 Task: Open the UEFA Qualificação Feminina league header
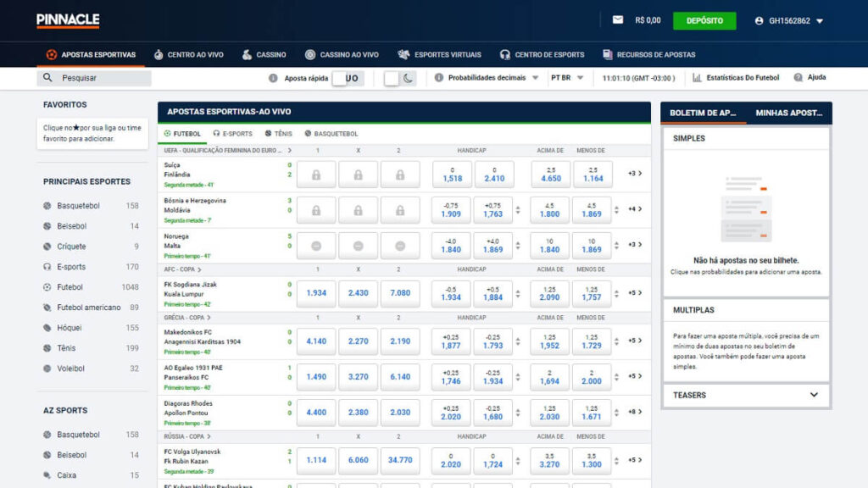tap(227, 151)
